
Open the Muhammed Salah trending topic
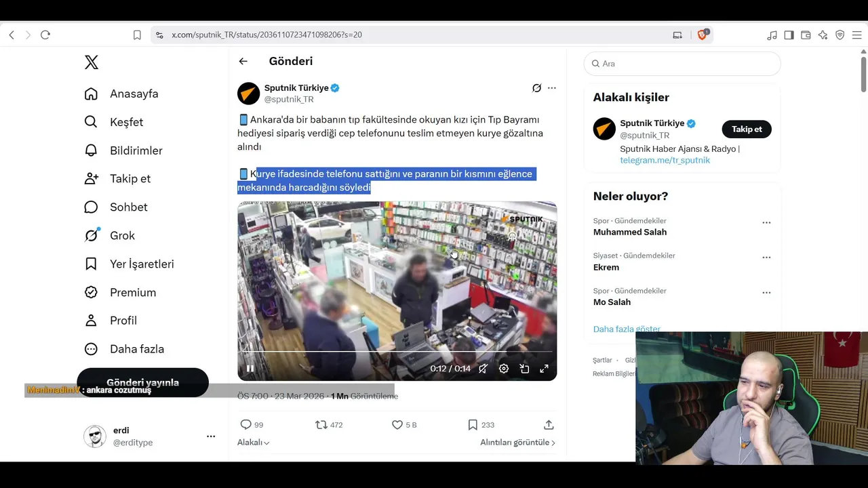pos(630,232)
